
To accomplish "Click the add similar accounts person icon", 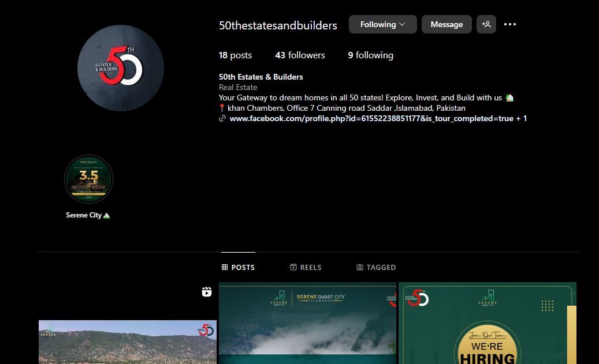I will (x=486, y=24).
